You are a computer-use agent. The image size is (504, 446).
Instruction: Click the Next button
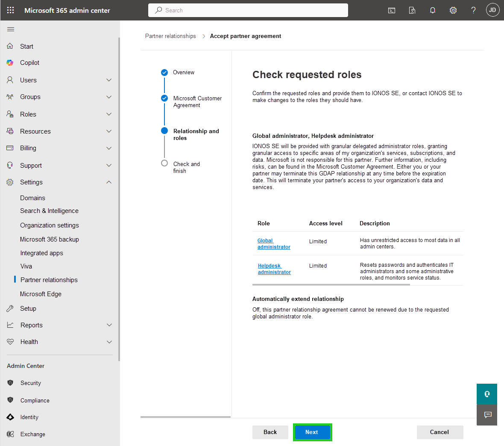coord(312,432)
